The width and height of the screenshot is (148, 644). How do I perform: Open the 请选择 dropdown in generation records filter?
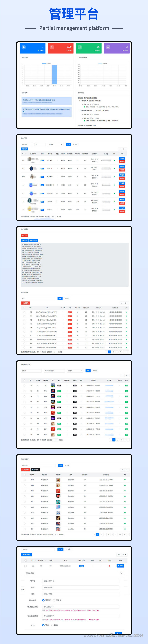click(x=75, y=371)
